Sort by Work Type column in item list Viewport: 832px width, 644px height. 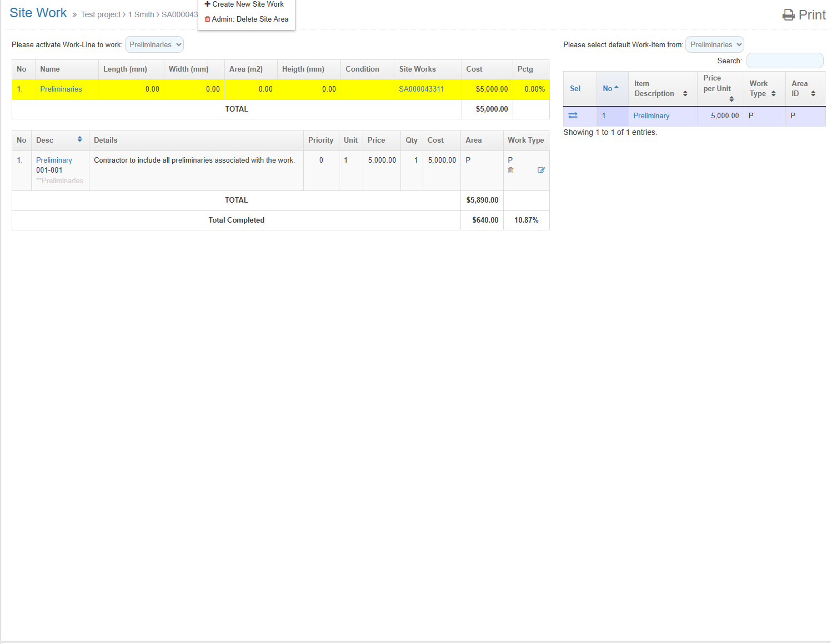click(773, 94)
